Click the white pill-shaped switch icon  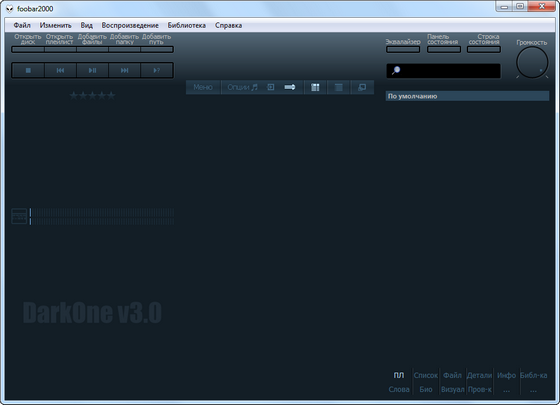290,87
